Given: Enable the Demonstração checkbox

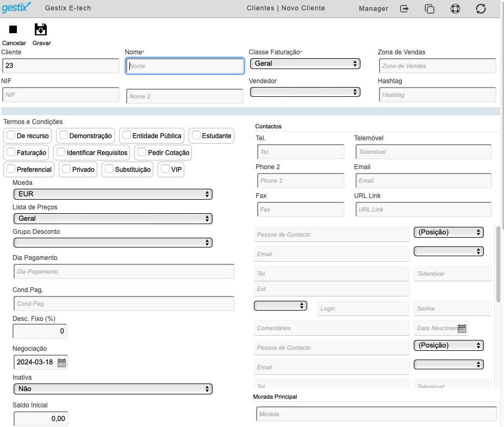Looking at the screenshot, I should click(64, 135).
